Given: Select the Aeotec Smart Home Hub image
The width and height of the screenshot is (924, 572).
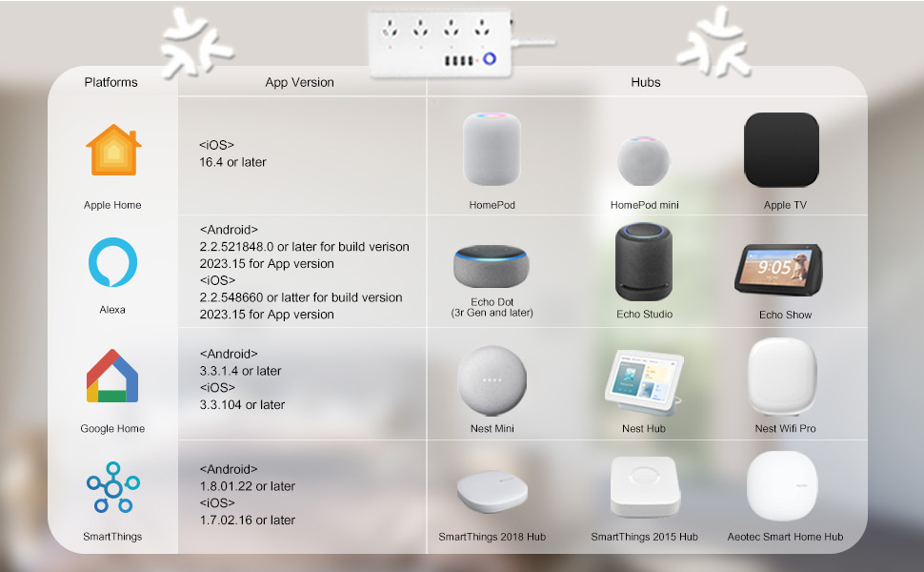Looking at the screenshot, I should pos(782,486).
